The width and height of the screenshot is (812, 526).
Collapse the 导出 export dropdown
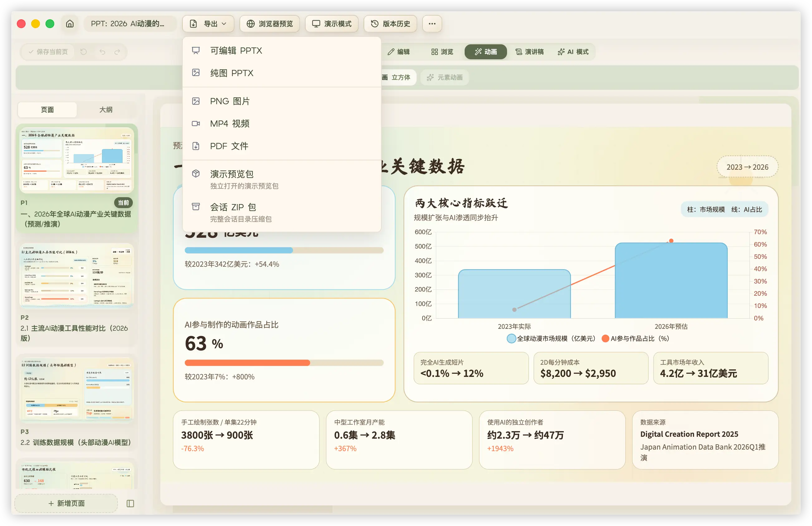(x=208, y=23)
